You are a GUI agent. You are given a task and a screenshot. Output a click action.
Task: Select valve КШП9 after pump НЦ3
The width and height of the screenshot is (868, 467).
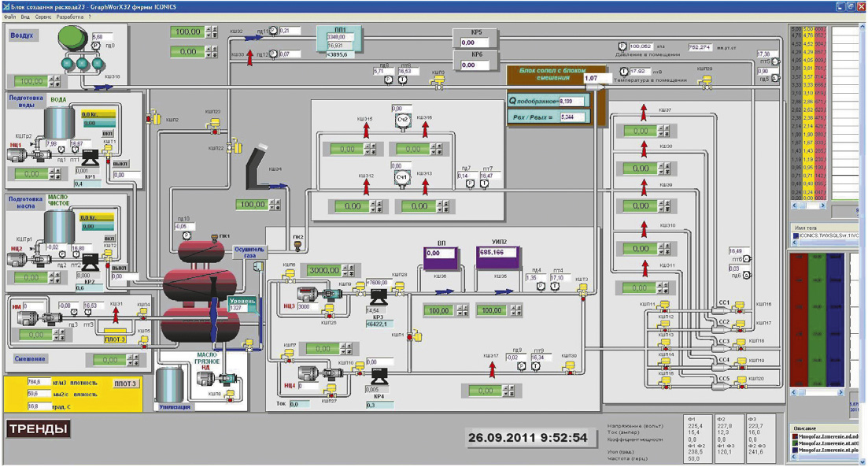coord(360,288)
